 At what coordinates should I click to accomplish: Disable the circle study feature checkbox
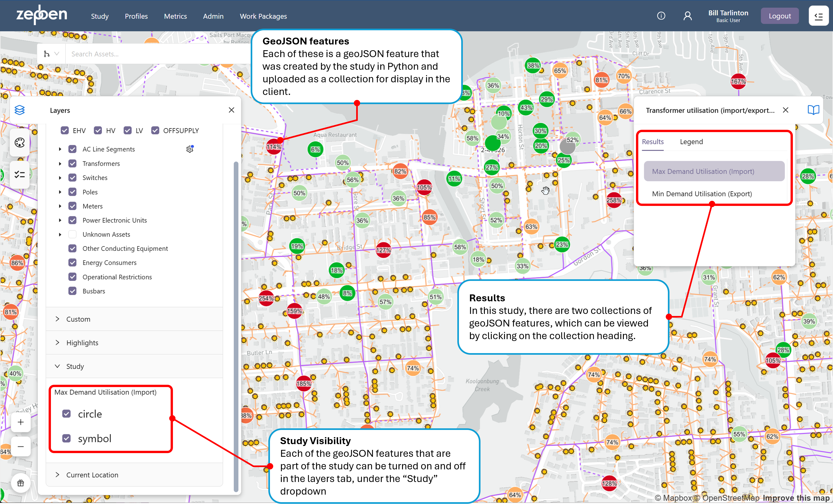[x=67, y=414]
